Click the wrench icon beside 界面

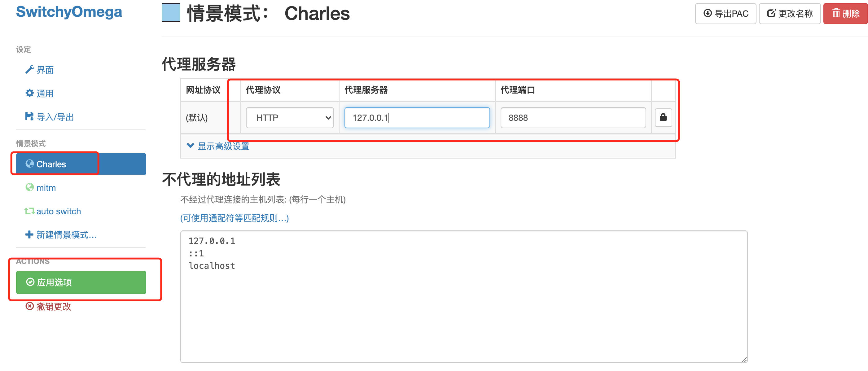click(30, 69)
